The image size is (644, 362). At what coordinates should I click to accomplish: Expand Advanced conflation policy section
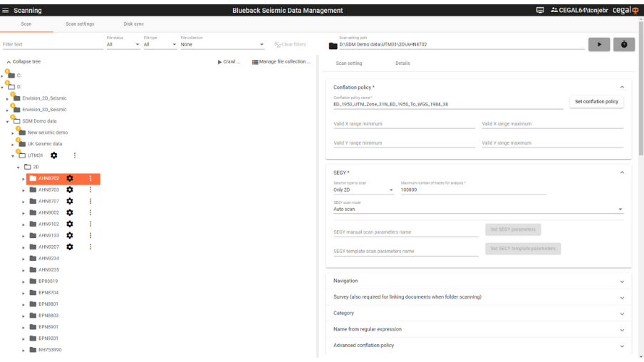[x=479, y=345]
